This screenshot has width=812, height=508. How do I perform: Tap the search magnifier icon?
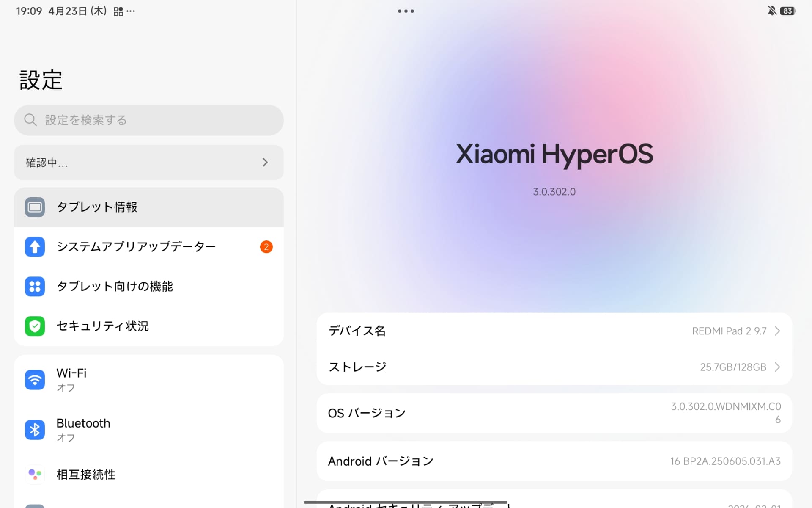(30, 120)
